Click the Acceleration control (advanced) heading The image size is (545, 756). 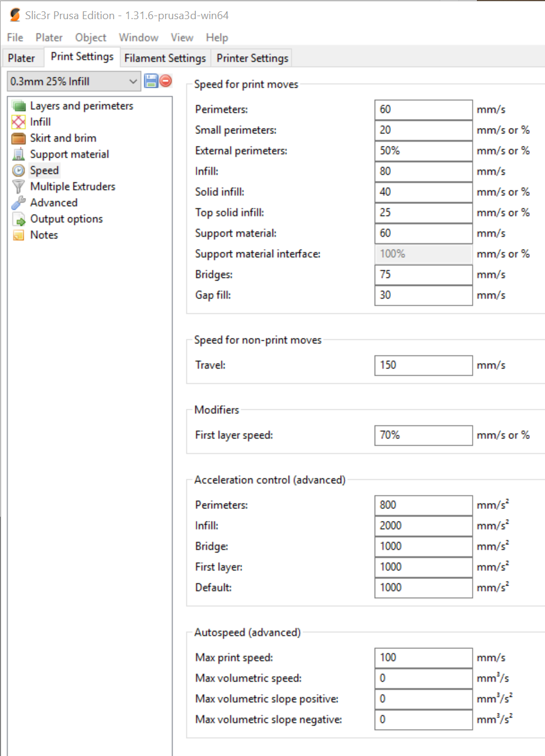pos(270,480)
